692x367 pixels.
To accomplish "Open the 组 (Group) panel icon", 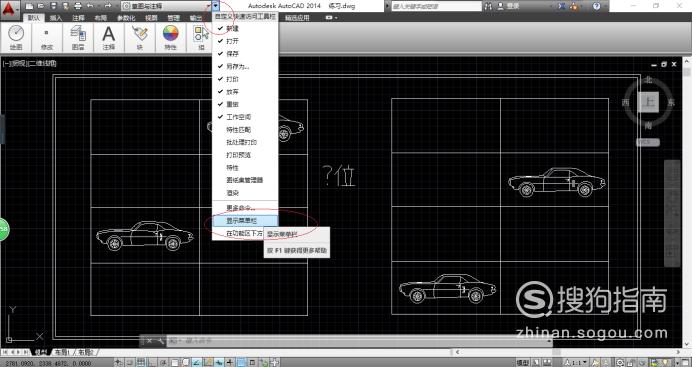I will tap(201, 37).
